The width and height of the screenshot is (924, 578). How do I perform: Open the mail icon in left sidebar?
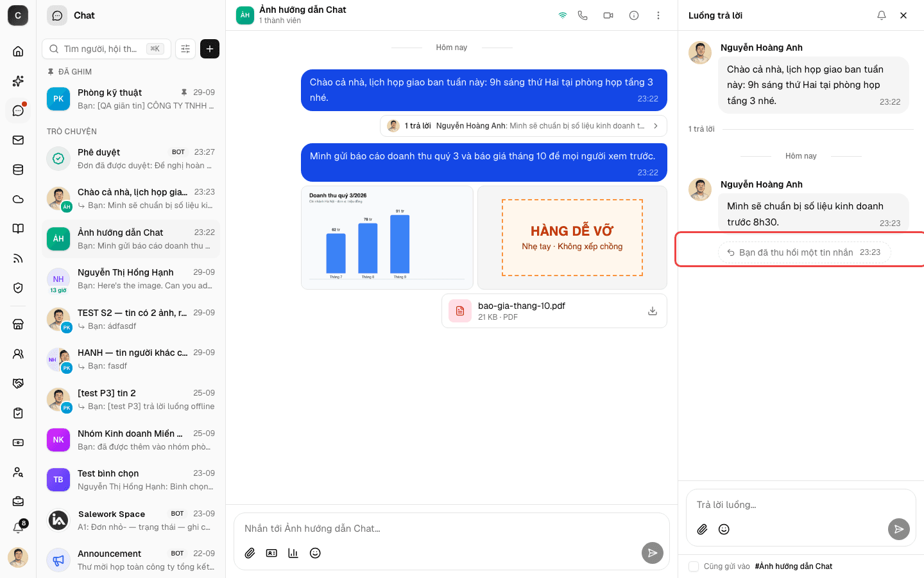18,140
